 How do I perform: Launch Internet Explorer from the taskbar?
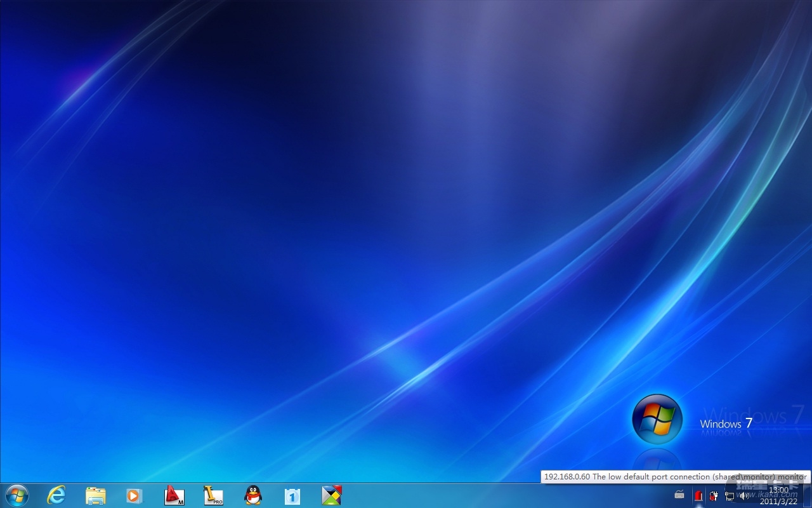(x=56, y=495)
